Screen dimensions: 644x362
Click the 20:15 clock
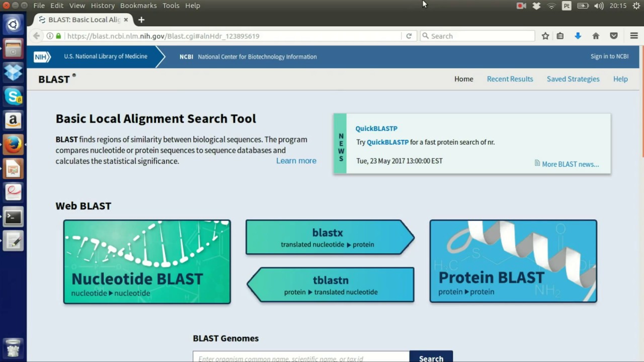pyautogui.click(x=618, y=6)
